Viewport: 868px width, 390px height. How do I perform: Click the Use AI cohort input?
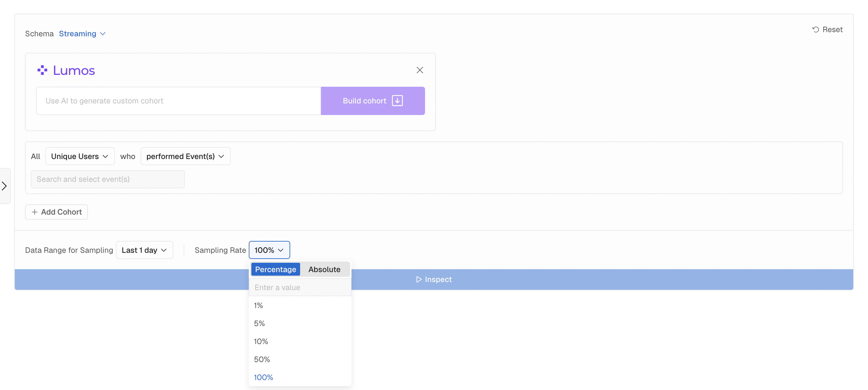coord(178,101)
